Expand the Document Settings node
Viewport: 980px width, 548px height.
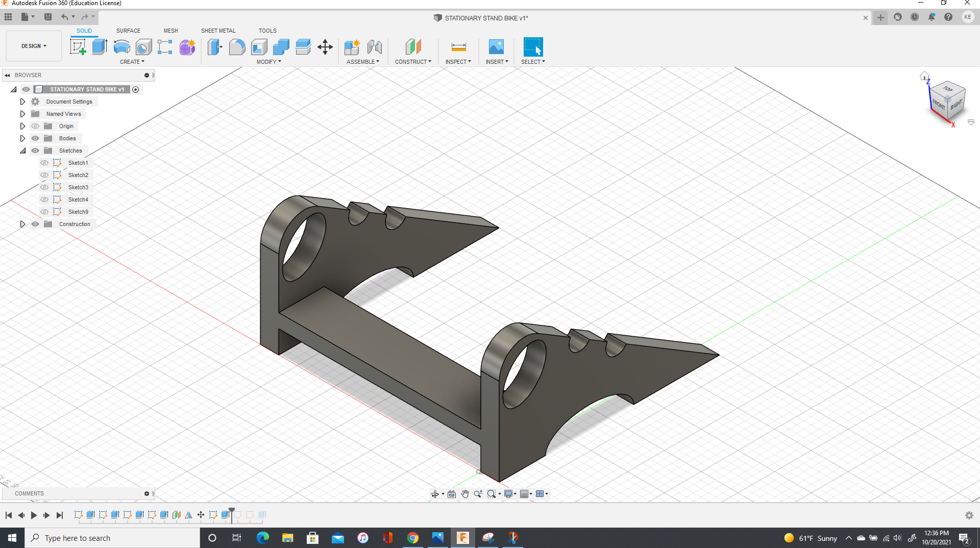click(x=22, y=101)
